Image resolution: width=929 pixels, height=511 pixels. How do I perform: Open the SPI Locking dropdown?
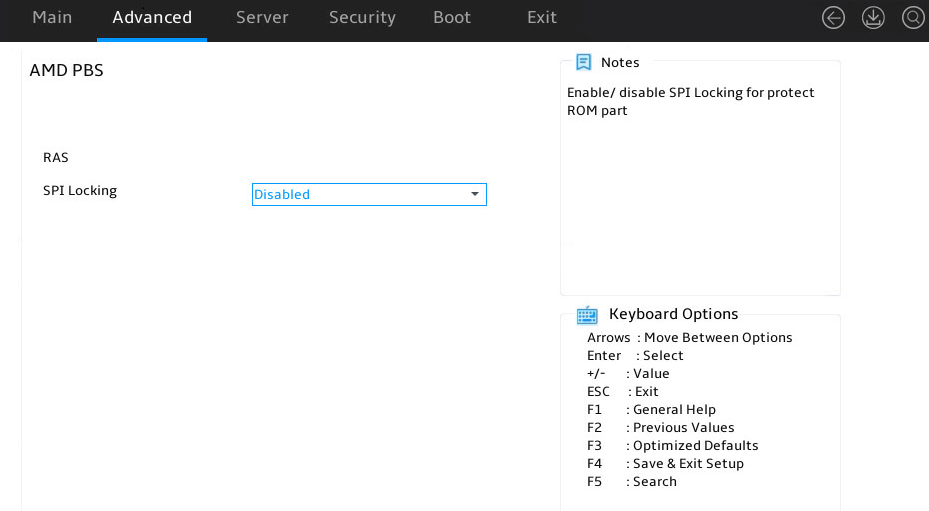pyautogui.click(x=369, y=194)
